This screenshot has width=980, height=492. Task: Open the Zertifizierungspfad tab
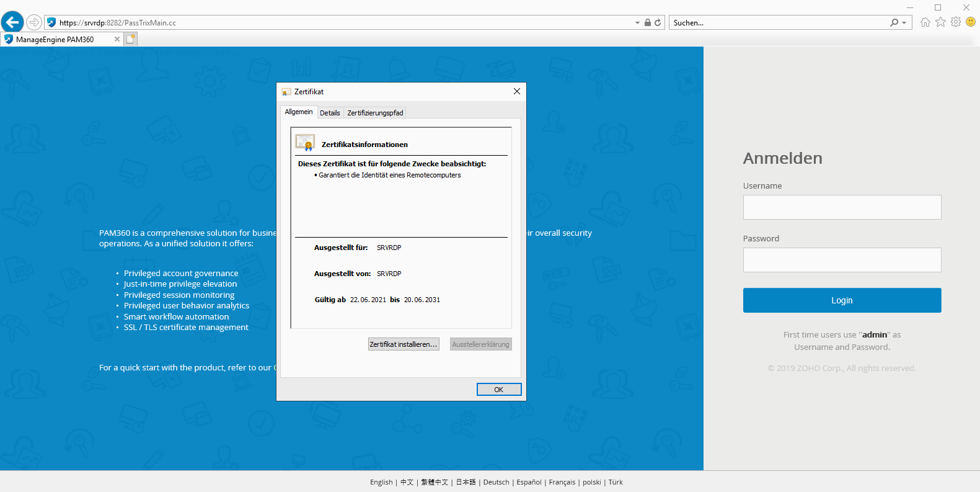(375, 113)
